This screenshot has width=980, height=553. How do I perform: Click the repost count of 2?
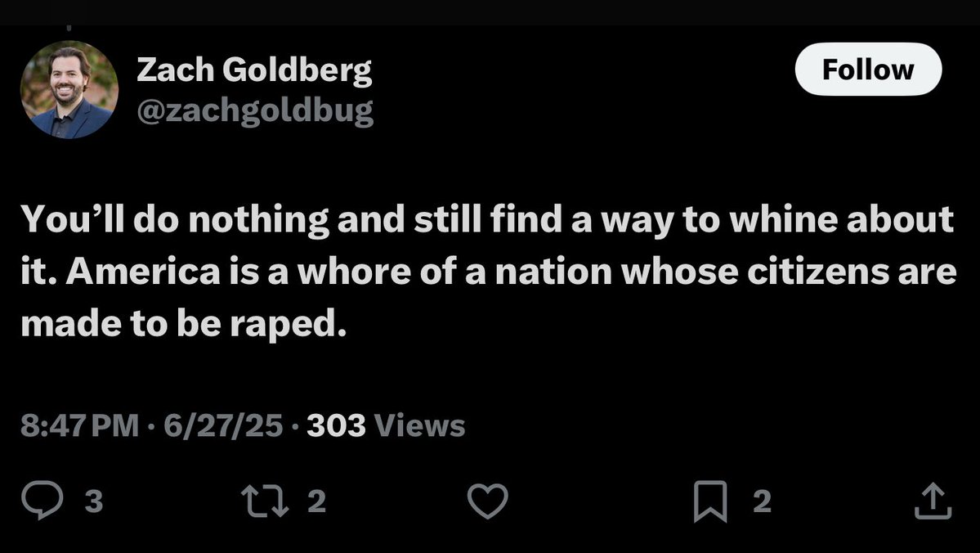coord(316,501)
